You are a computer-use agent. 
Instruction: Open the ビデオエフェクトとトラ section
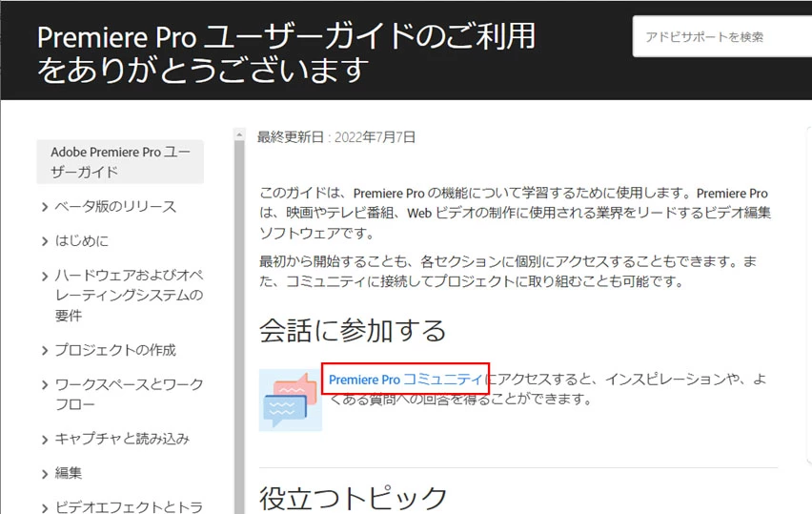(129, 506)
